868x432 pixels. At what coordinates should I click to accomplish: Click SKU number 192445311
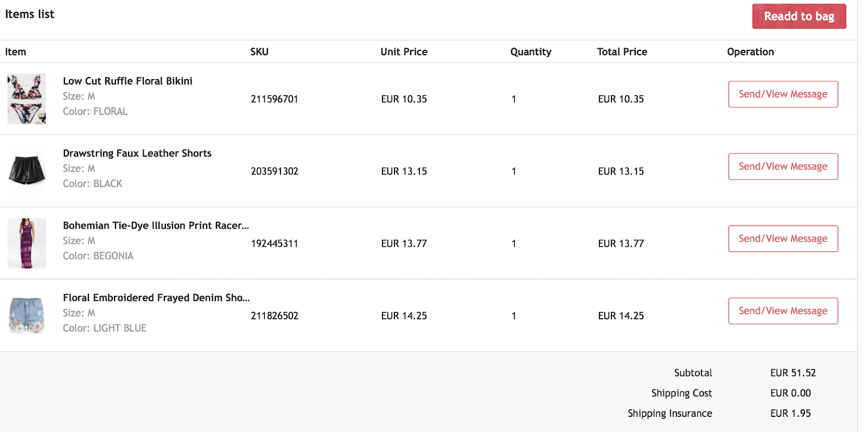click(275, 243)
